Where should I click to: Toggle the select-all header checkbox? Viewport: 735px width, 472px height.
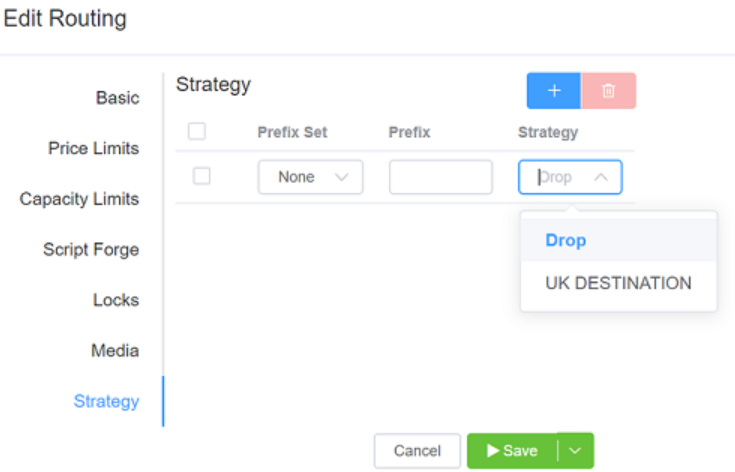197,131
